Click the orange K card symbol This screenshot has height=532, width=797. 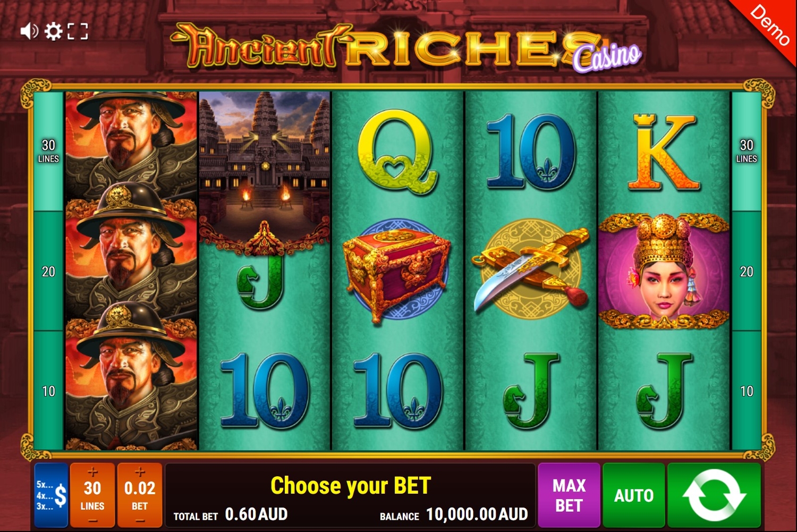[x=664, y=152]
